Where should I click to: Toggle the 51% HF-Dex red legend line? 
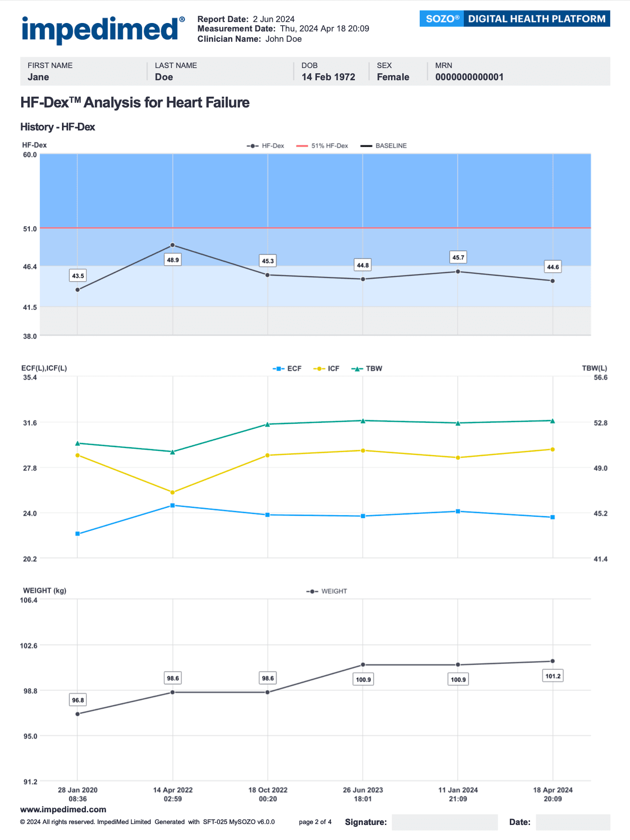pyautogui.click(x=302, y=146)
